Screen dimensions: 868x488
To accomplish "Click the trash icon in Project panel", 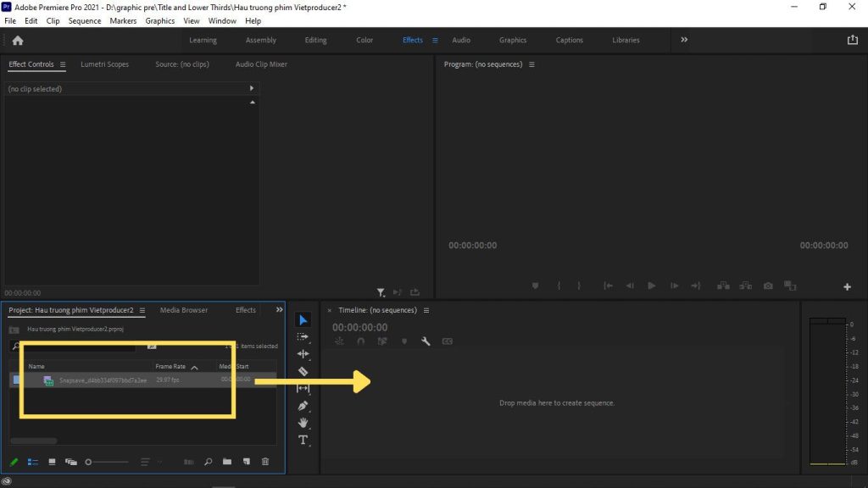I will 265,462.
